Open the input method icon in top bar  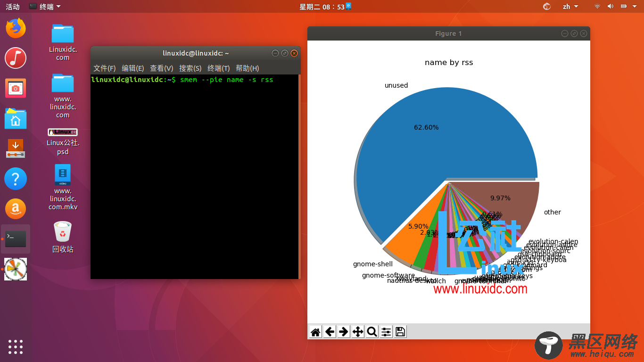547,7
